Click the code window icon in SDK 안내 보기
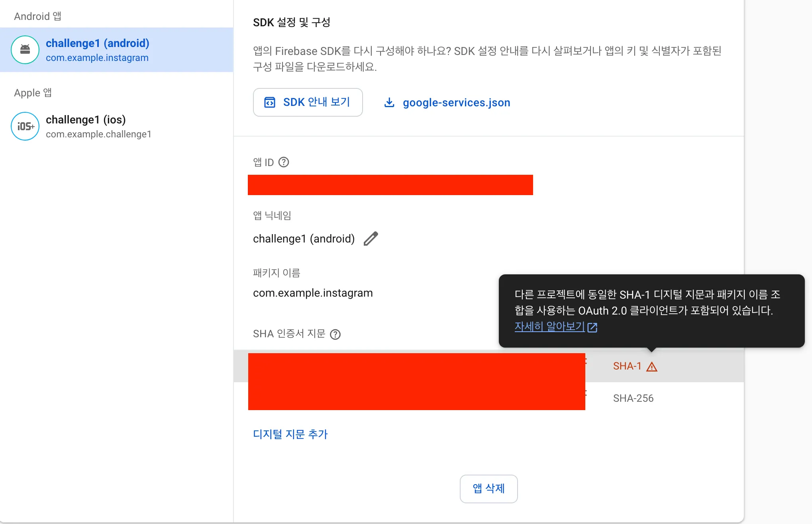The width and height of the screenshot is (812, 524). 270,103
